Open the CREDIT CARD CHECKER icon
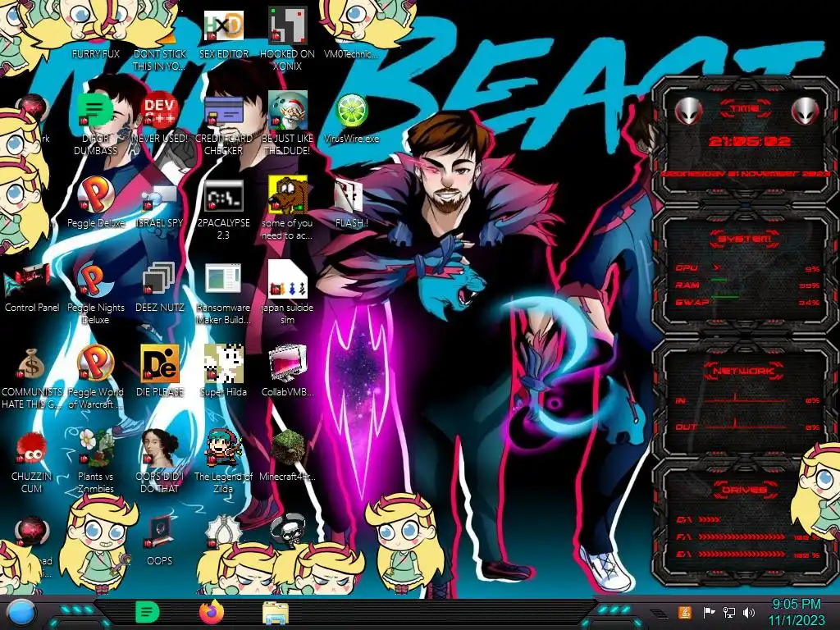 tap(224, 111)
